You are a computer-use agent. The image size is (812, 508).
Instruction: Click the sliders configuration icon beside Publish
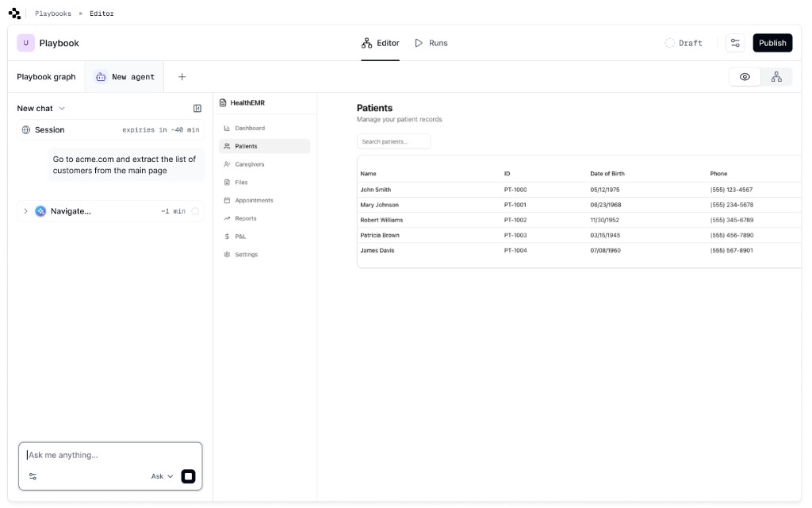click(x=734, y=42)
